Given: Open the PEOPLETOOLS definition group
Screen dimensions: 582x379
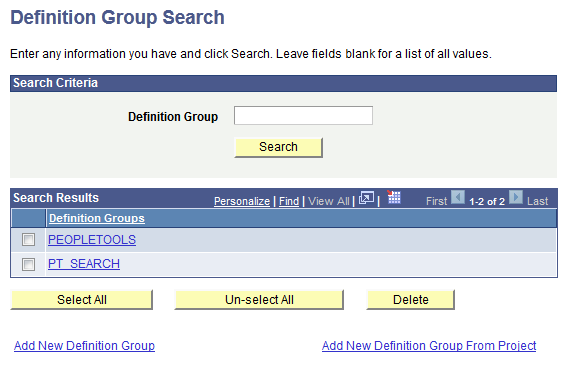Looking at the screenshot, I should (x=92, y=240).
